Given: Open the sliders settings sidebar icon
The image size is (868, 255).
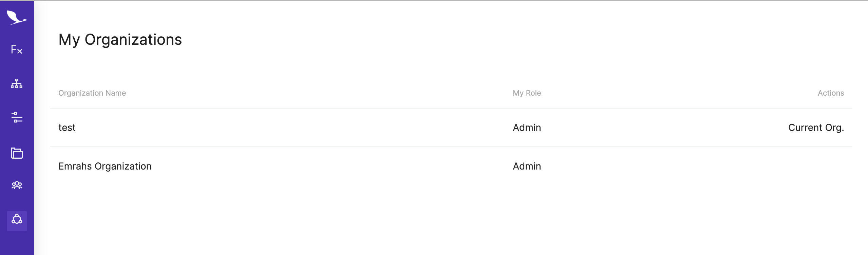Looking at the screenshot, I should tap(17, 117).
